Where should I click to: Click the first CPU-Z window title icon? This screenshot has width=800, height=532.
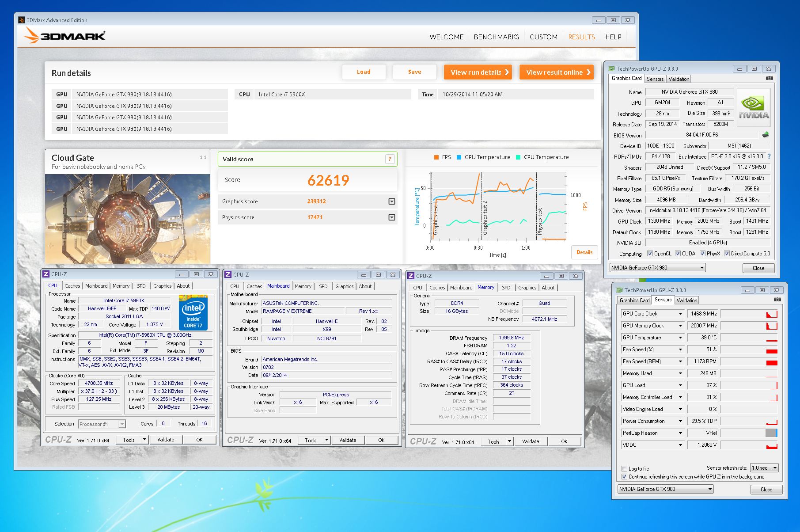pyautogui.click(x=46, y=274)
